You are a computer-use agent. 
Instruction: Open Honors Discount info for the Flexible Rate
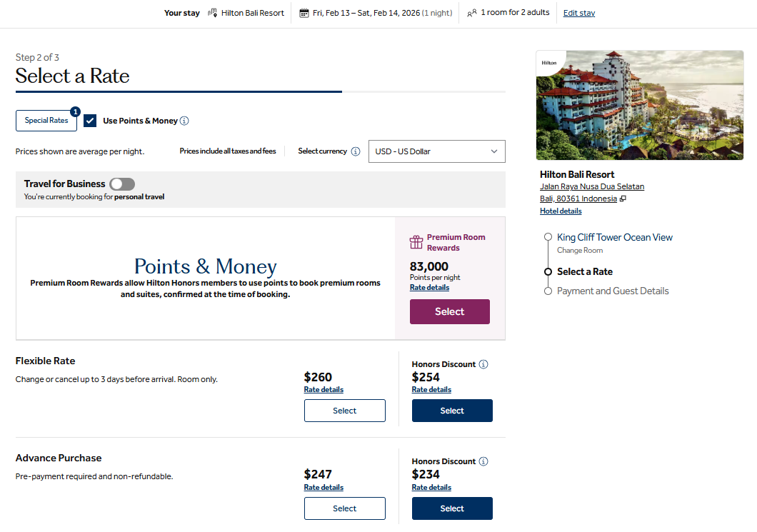484,364
